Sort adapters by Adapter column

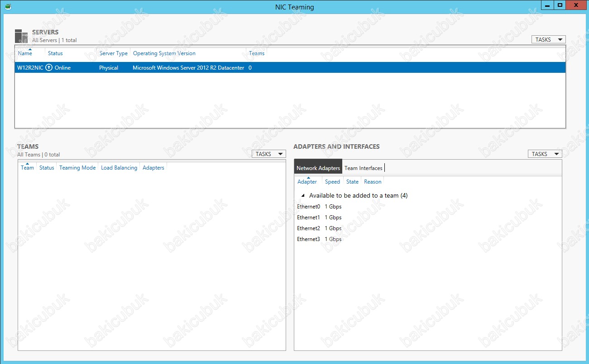pyautogui.click(x=307, y=182)
